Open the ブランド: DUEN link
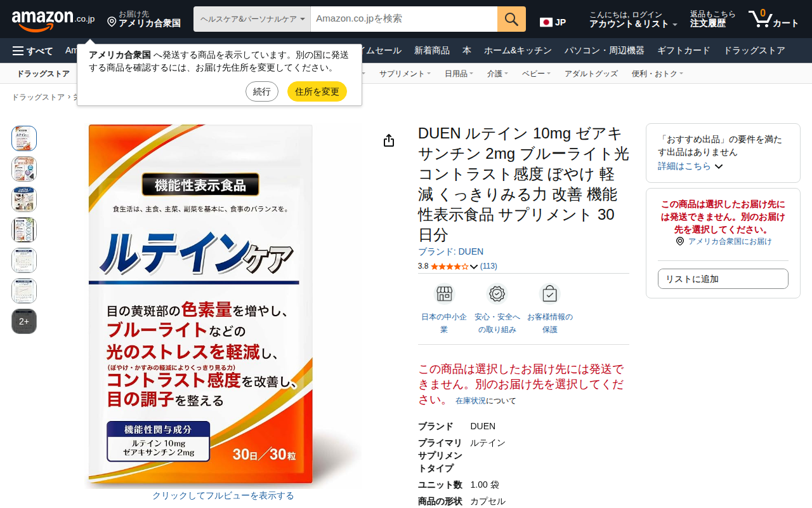 point(450,251)
